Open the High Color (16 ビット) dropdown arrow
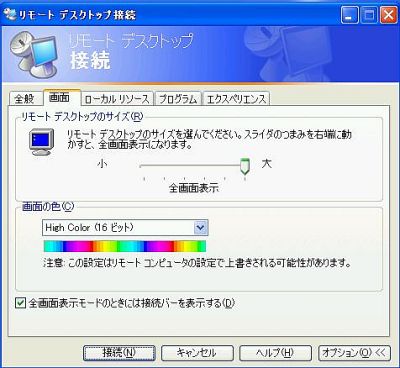This screenshot has height=368, width=400. [201, 228]
